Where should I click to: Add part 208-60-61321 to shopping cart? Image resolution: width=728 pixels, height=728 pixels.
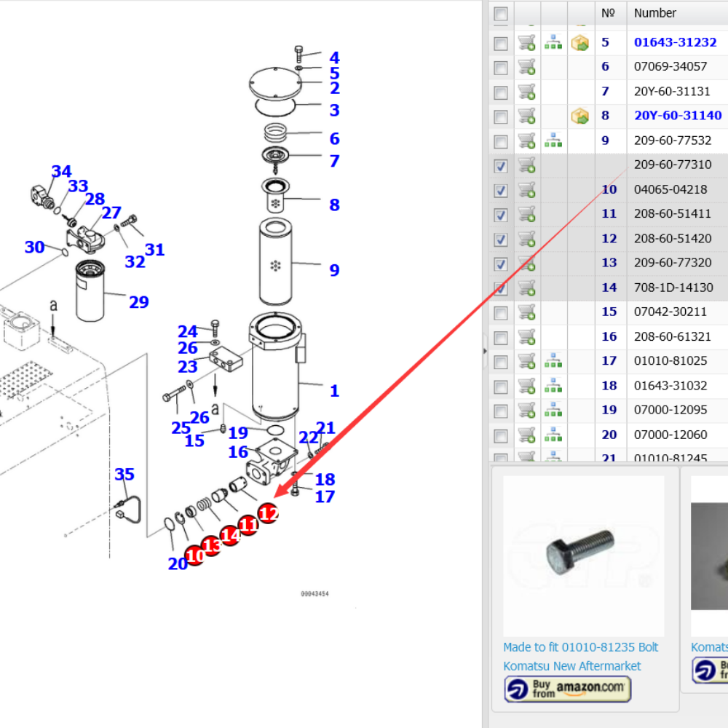pyautogui.click(x=526, y=337)
